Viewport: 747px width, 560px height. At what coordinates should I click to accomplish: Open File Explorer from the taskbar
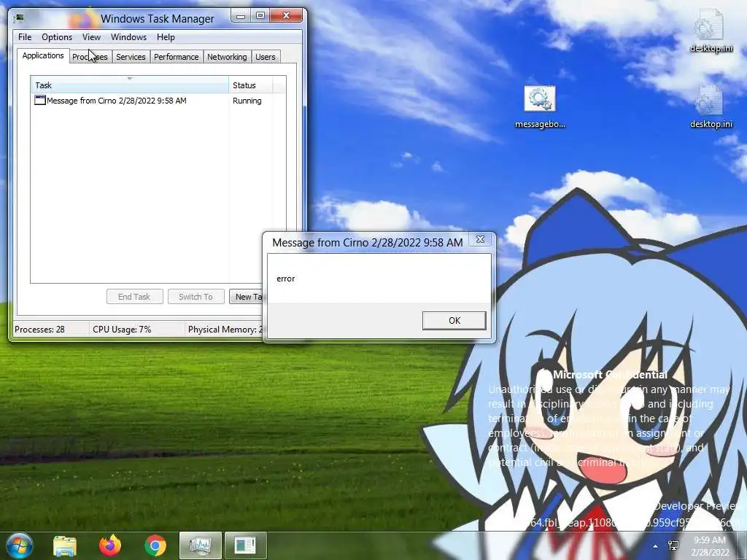(x=65, y=545)
